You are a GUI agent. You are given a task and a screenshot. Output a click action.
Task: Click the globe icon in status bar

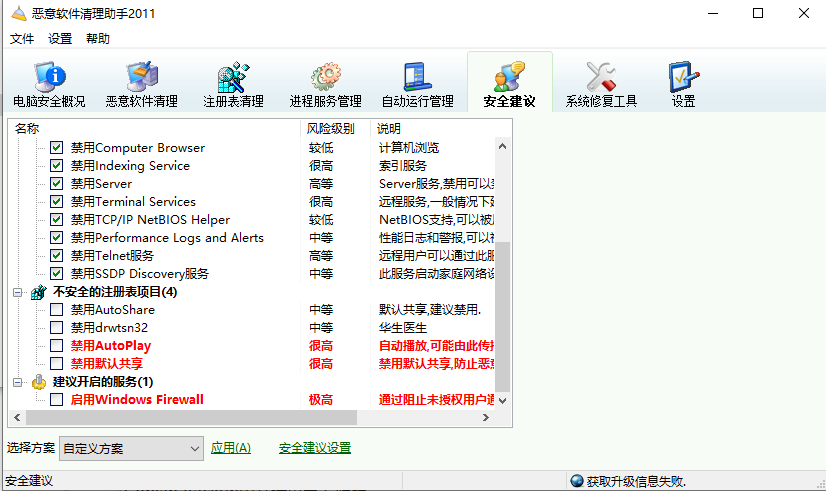click(x=577, y=481)
